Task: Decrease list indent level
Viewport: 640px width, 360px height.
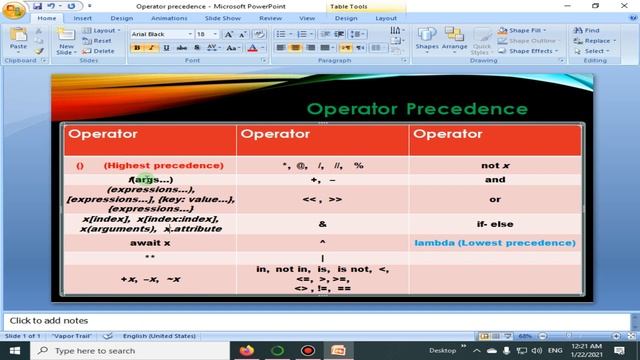Action: [325, 34]
